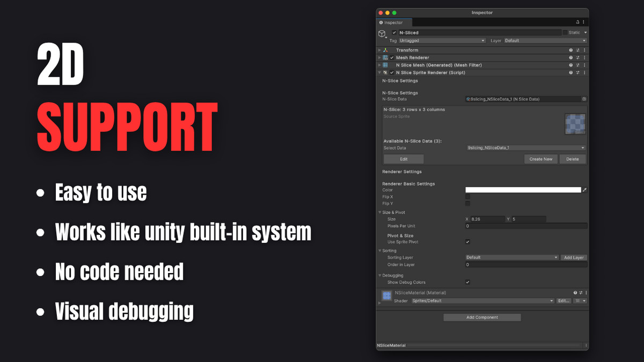Open the three-dot menu in the NSliceMaterial bottom bar
Viewport: 644px width, 362px height.
click(x=586, y=345)
